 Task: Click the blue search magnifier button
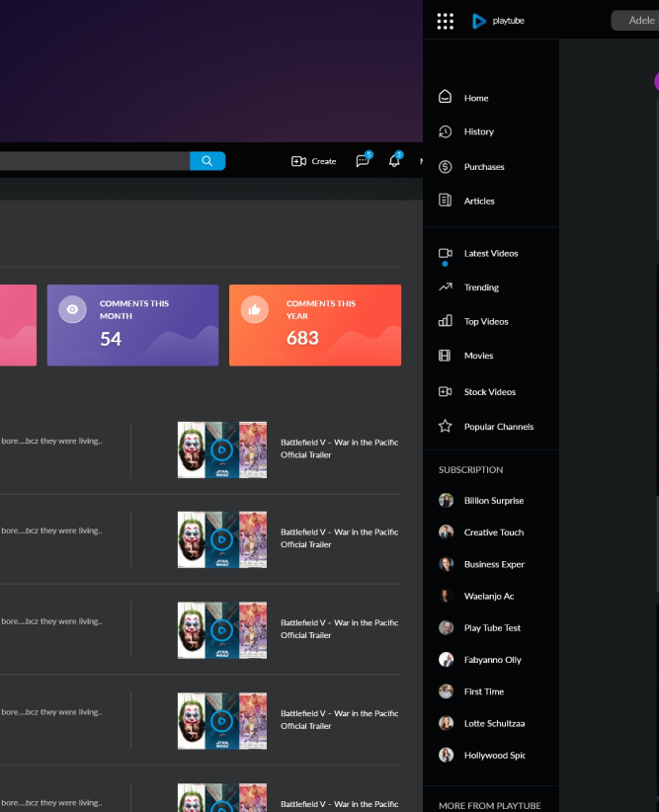coord(207,161)
